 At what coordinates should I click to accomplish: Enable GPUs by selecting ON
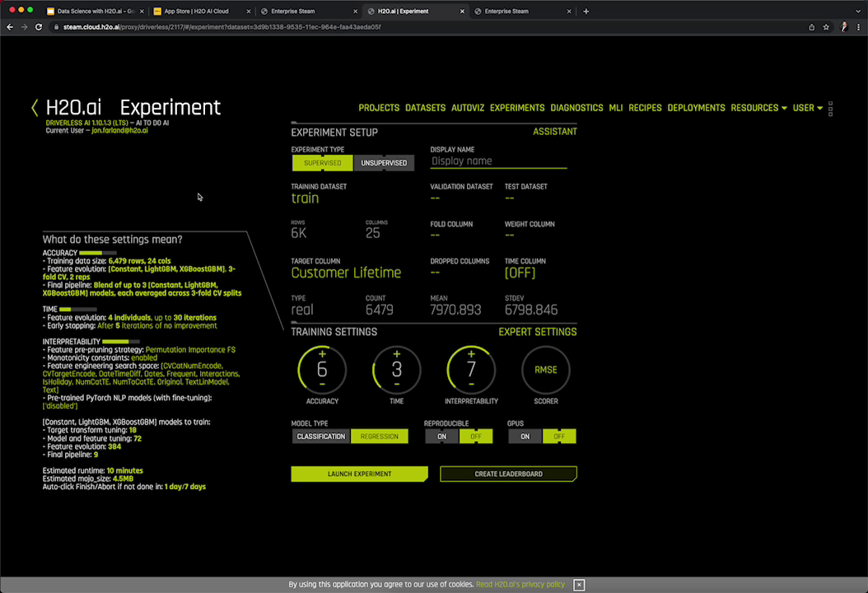point(525,437)
